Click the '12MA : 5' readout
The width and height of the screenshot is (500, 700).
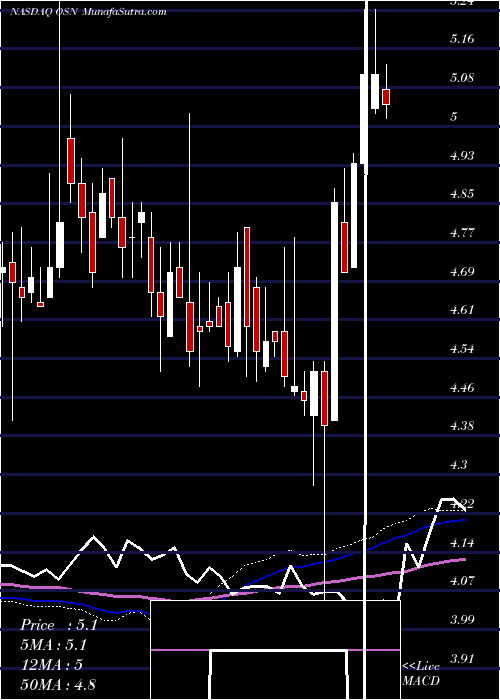pyautogui.click(x=52, y=665)
